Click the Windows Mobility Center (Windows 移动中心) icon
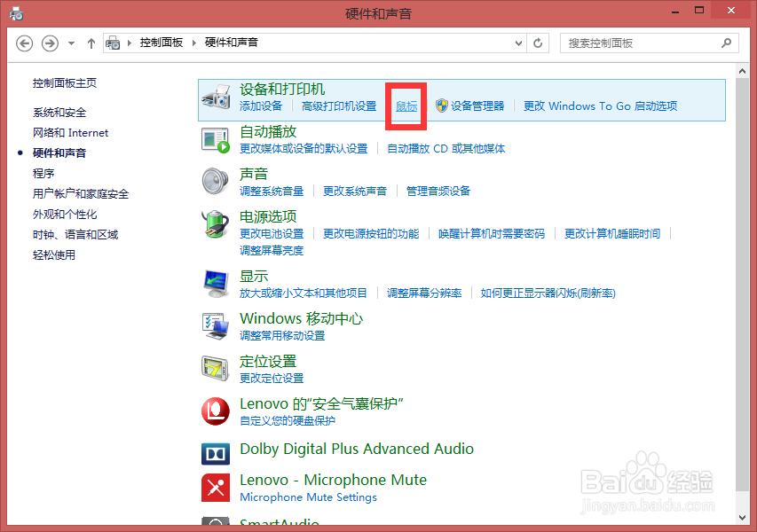The width and height of the screenshot is (757, 532). coord(216,326)
